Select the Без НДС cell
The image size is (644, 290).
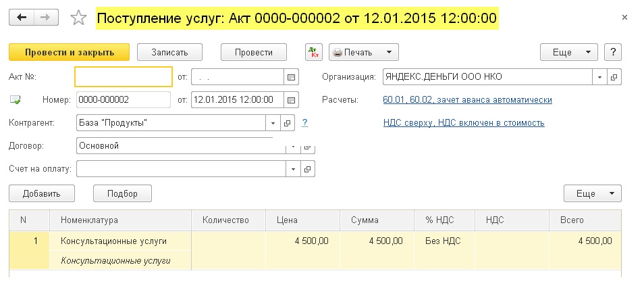pyautogui.click(x=444, y=251)
